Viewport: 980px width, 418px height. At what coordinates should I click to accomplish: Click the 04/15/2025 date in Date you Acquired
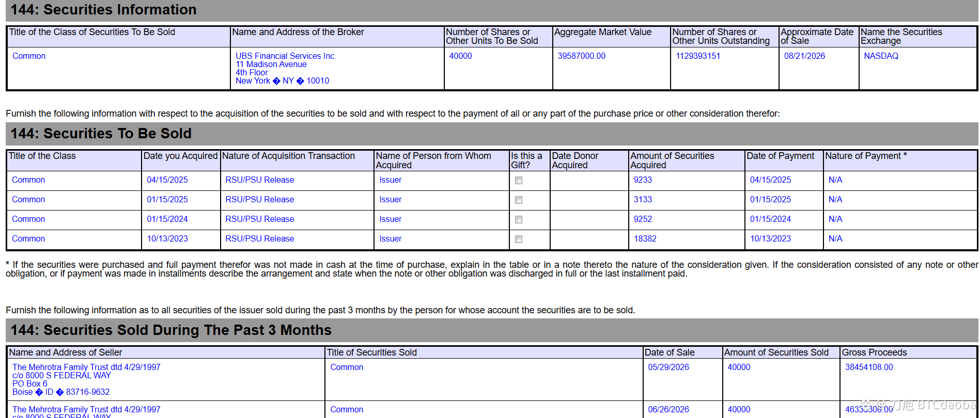[x=167, y=180]
